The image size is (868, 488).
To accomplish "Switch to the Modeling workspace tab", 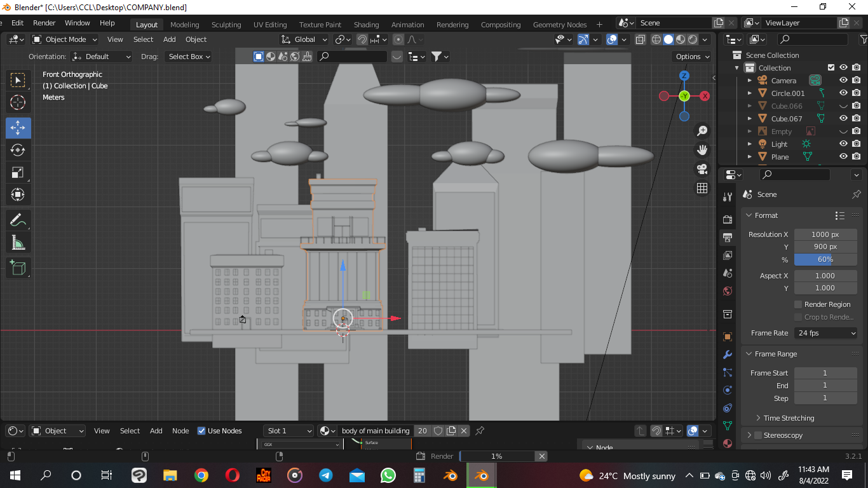I will [184, 25].
